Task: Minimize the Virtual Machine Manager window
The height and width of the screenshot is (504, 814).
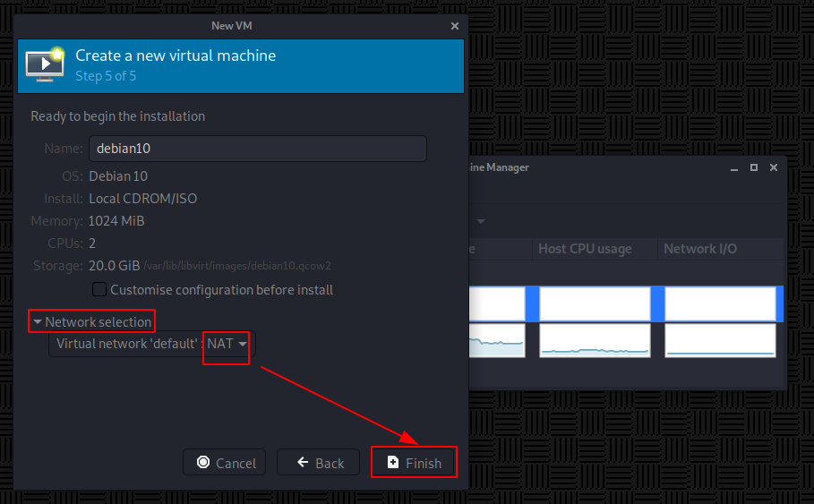Action: (x=734, y=167)
